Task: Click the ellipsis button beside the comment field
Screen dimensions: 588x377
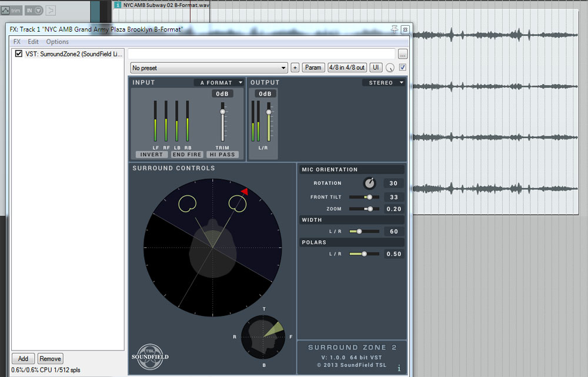Action: coord(403,54)
